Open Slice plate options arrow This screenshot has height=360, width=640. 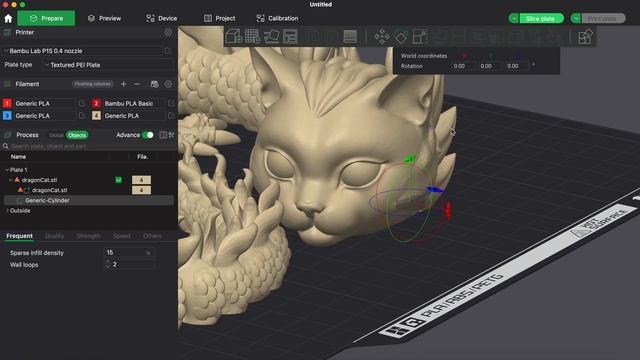point(514,18)
